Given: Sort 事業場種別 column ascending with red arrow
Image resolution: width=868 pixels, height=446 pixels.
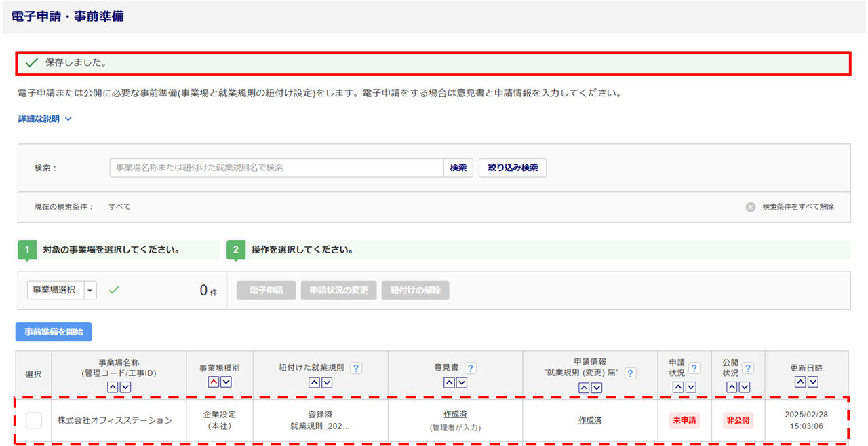Looking at the screenshot, I should coord(213,382).
